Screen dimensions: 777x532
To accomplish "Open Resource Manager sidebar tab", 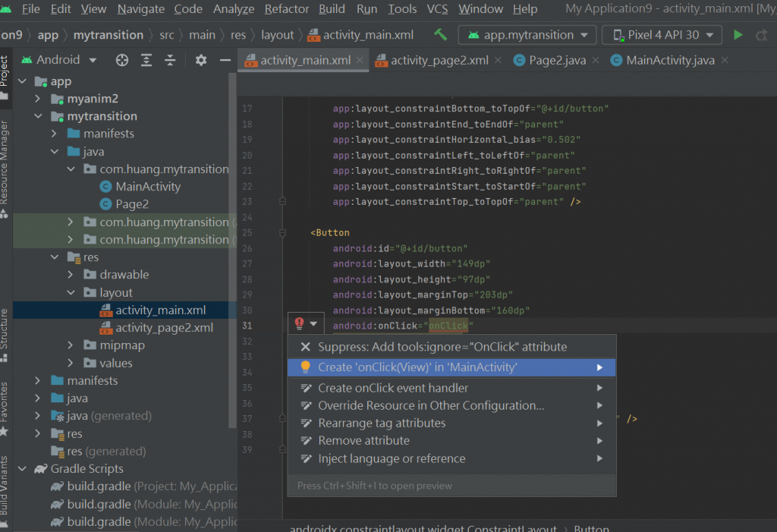I will (5, 168).
